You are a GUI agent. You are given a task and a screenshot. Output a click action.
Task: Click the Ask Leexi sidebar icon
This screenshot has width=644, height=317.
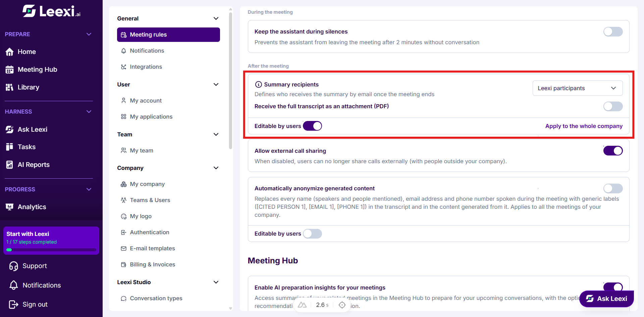[x=9, y=129]
